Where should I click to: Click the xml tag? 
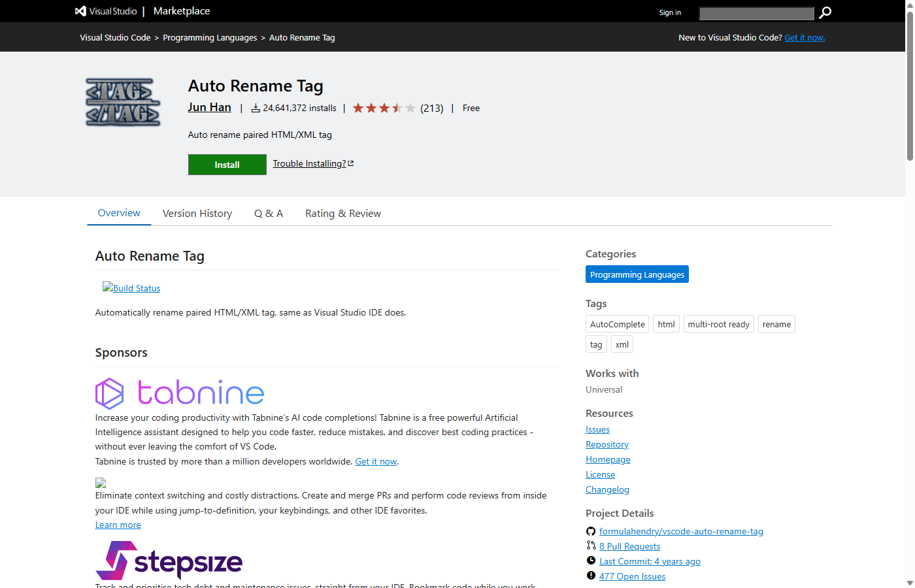(x=622, y=344)
